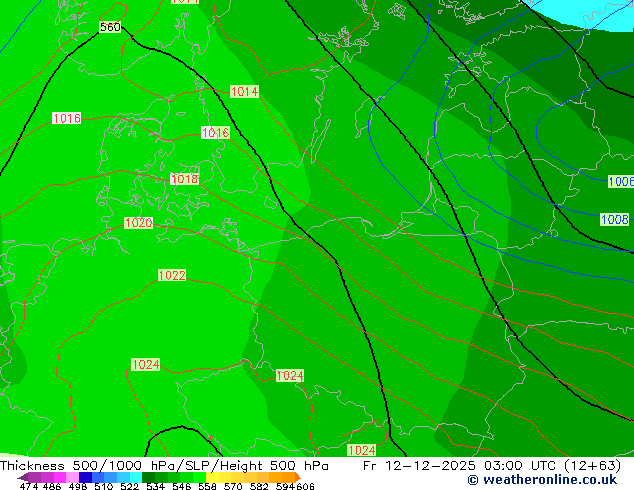
Task: Click the legend value 582
Action: [259, 486]
